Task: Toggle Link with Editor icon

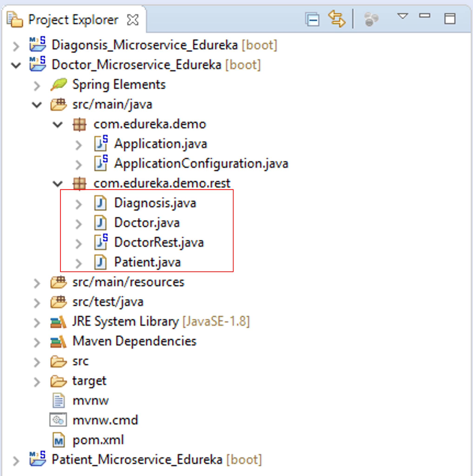Action: [336, 19]
